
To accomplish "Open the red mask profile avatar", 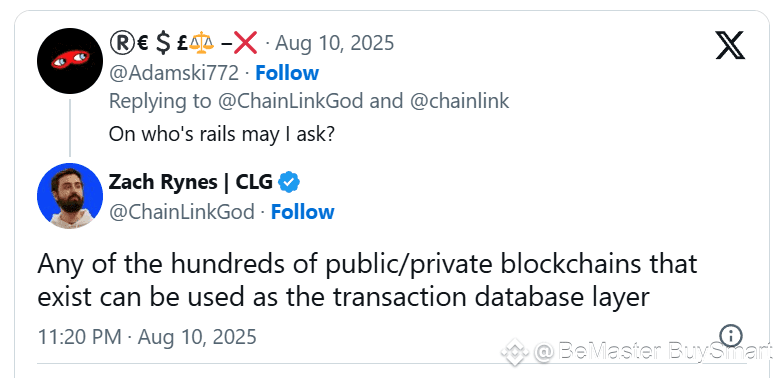I will point(70,61).
